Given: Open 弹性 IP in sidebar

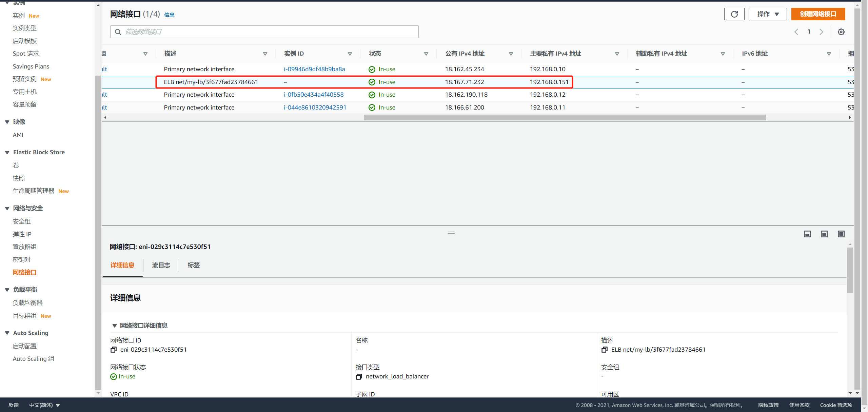Looking at the screenshot, I should pos(22,234).
